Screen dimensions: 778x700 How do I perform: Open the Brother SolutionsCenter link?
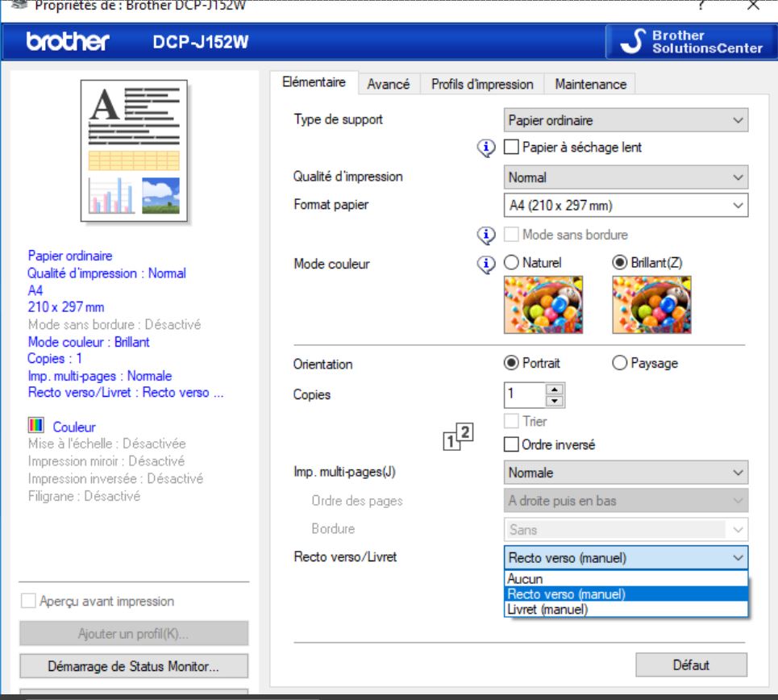coord(692,42)
